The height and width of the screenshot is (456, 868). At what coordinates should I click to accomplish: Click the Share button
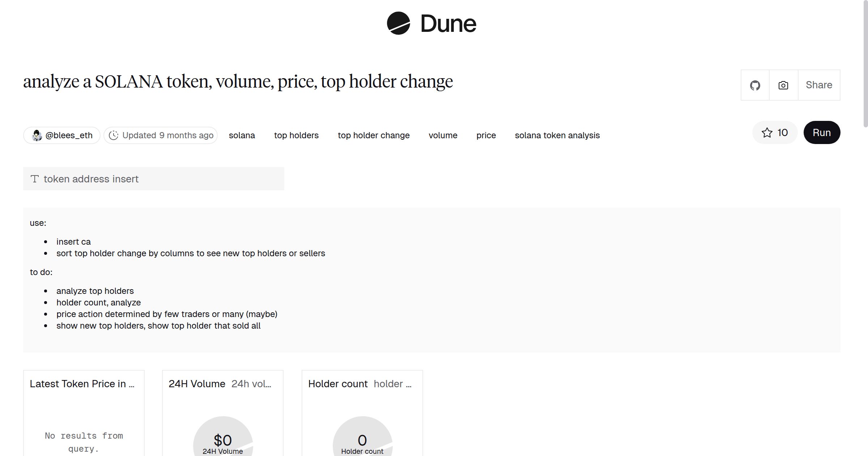coord(819,85)
